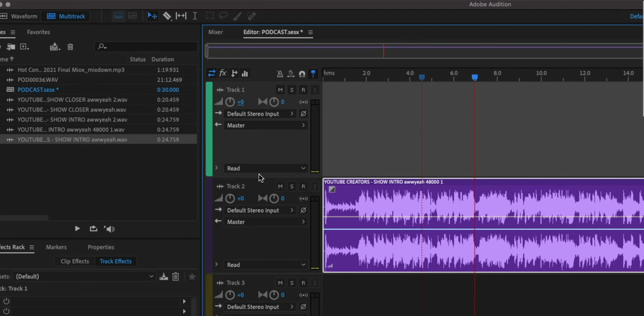
Task: Adjust Track 1 volume knob to change gain
Action: click(230, 102)
